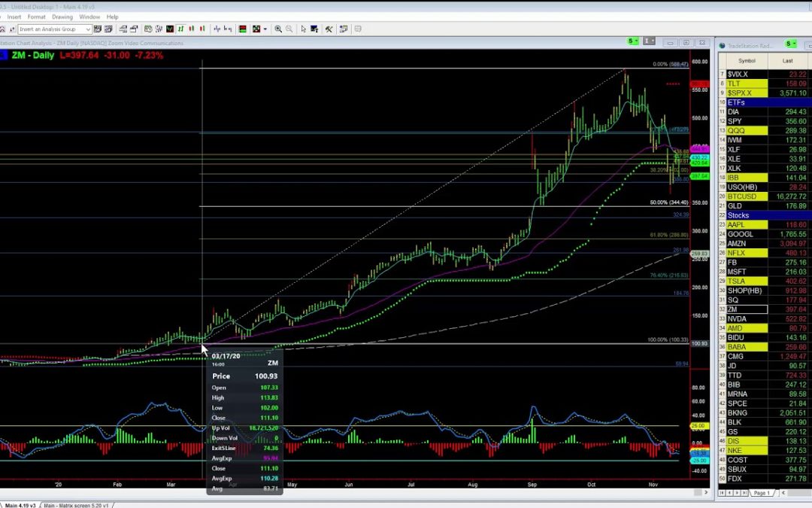Select the QQQ symbol in RadarScreen
812x508 pixels.
[747, 131]
